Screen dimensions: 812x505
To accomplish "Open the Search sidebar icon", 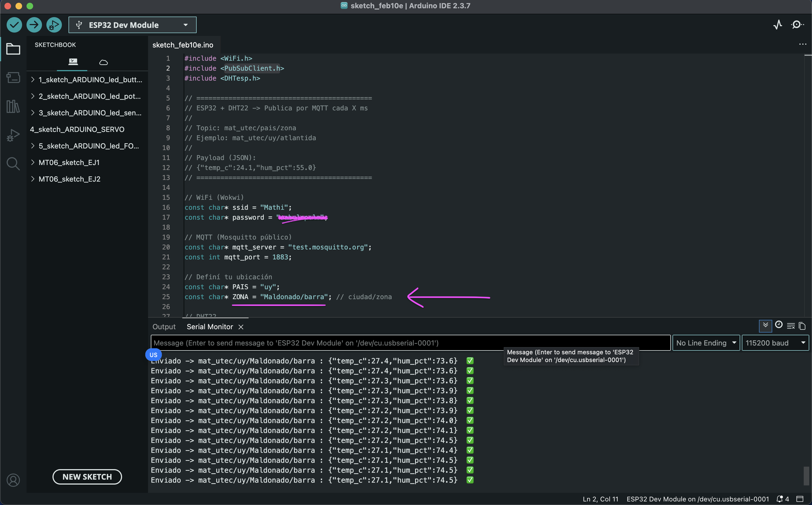I will pyautogui.click(x=13, y=164).
